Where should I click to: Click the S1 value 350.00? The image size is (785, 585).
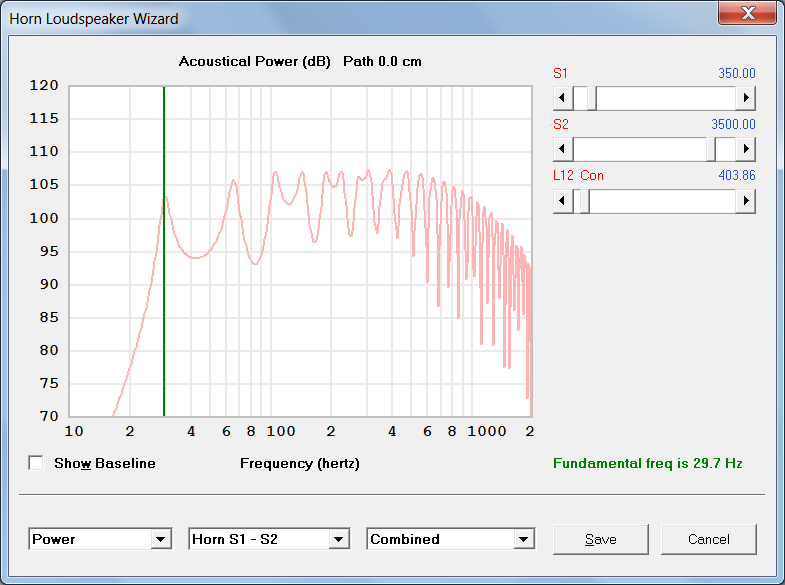tap(736, 73)
